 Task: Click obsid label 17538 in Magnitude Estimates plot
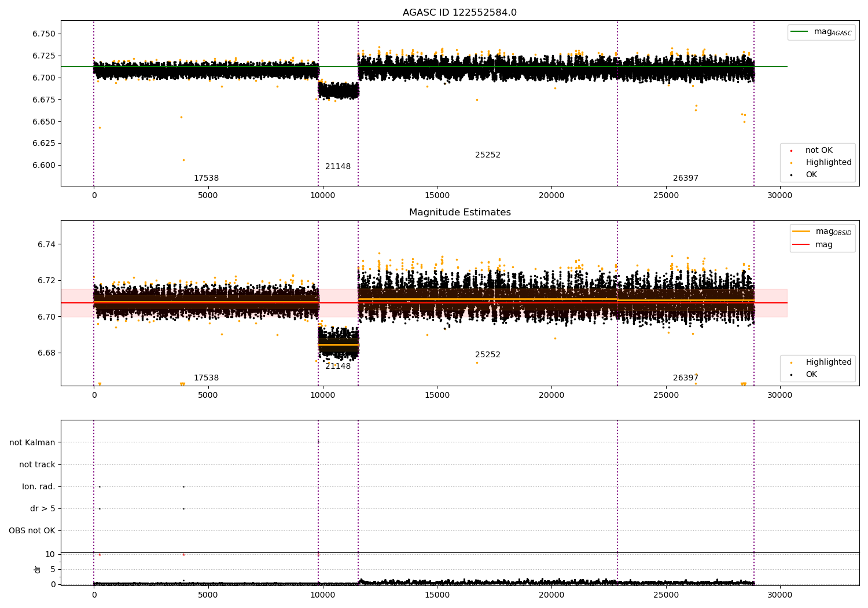tap(206, 378)
